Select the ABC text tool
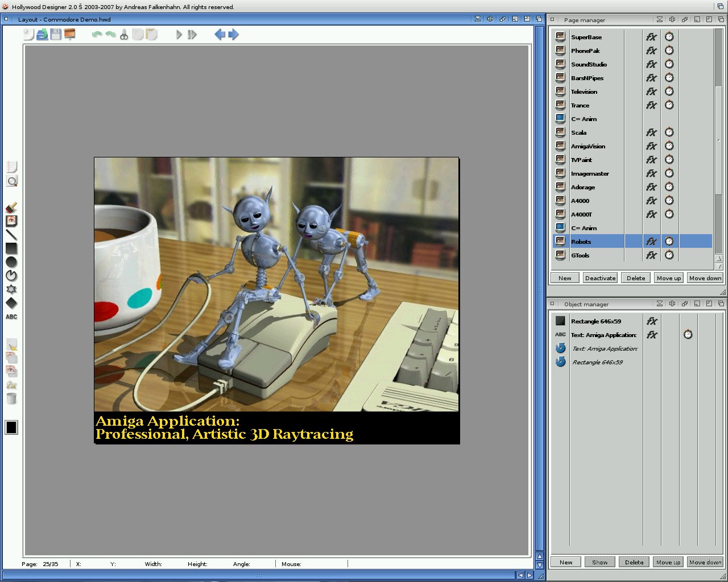Image resolution: width=728 pixels, height=582 pixels. coord(11,317)
